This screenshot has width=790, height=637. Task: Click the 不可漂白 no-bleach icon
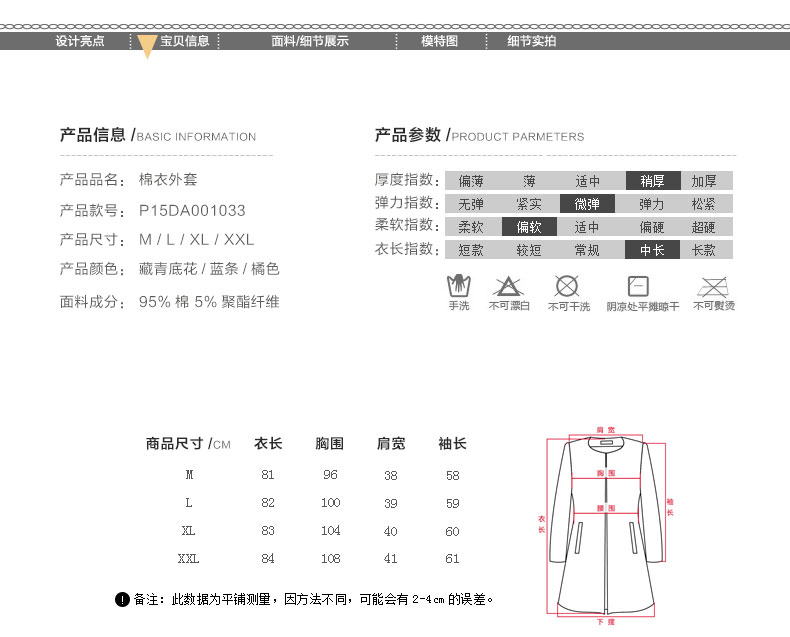click(x=508, y=286)
